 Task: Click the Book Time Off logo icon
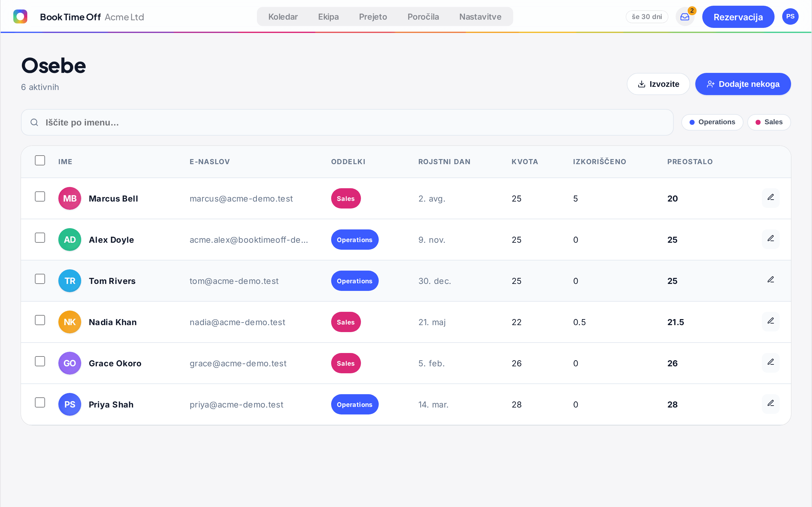tap(20, 16)
